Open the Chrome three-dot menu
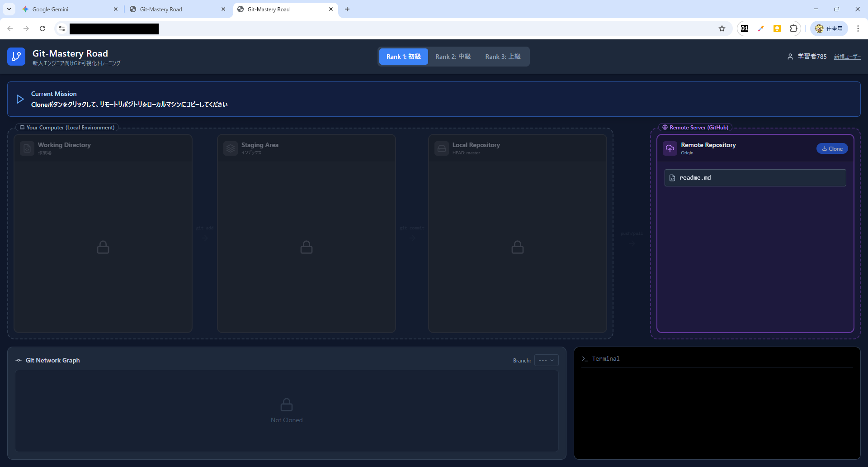Image resolution: width=868 pixels, height=467 pixels. coord(858,29)
